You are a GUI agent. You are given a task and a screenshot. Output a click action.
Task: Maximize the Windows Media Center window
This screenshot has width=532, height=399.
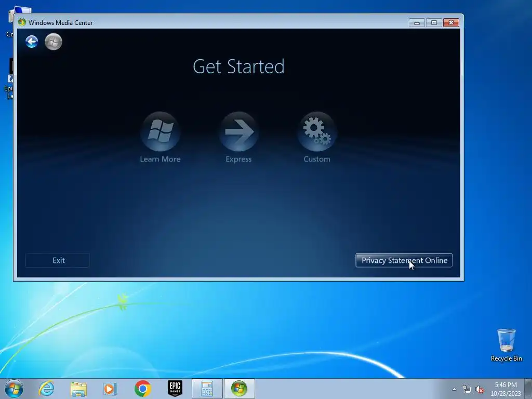click(434, 23)
